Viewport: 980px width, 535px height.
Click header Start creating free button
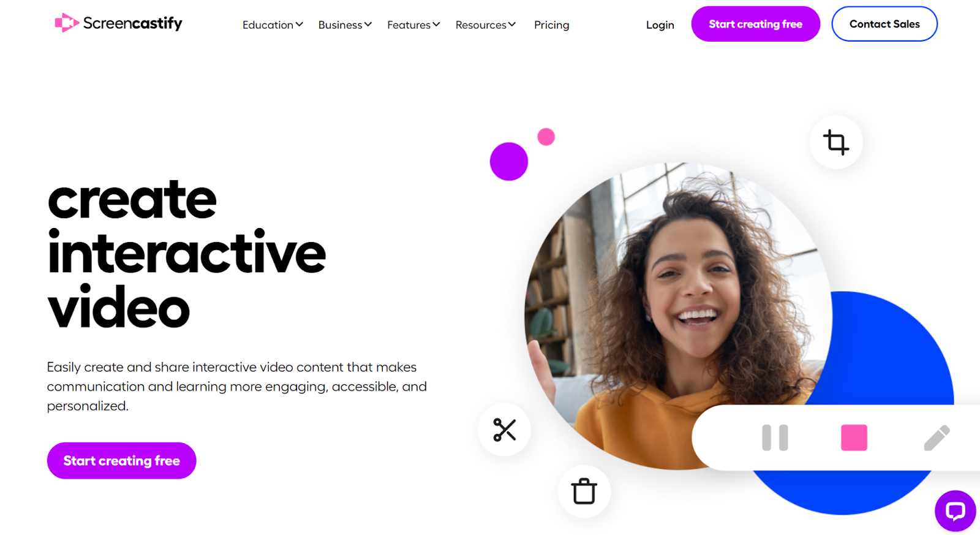click(755, 24)
